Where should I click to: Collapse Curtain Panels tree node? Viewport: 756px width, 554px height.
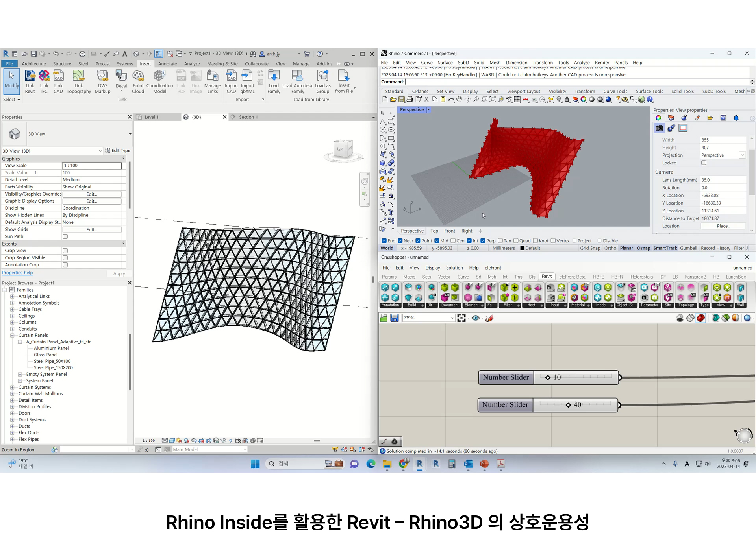[x=12, y=336]
